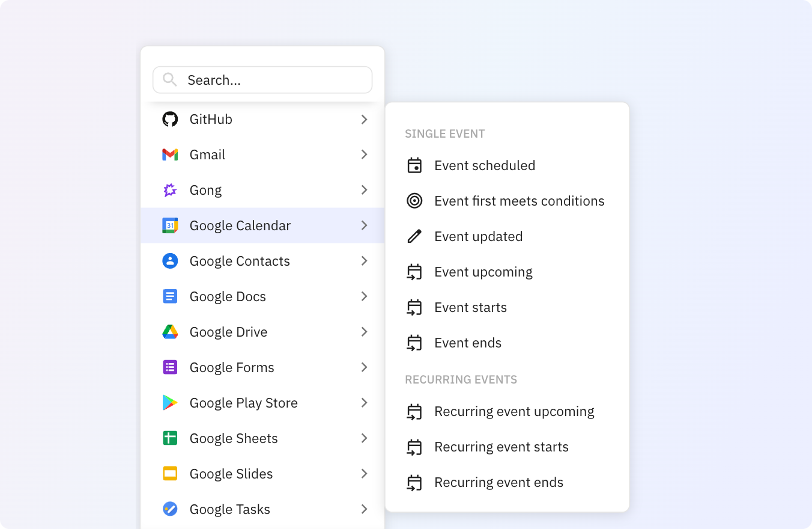
Task: Click calendar icon beside Event upcoming
Action: [x=414, y=272]
